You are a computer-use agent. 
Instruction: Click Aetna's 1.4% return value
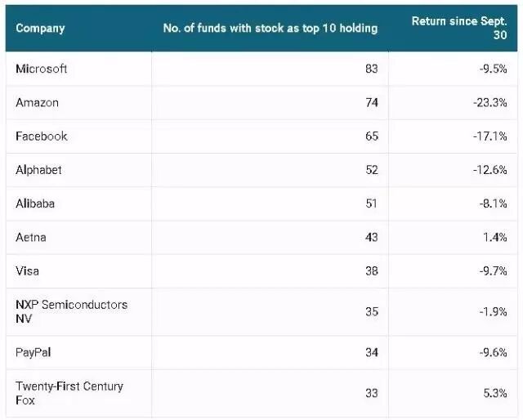pyautogui.click(x=495, y=237)
